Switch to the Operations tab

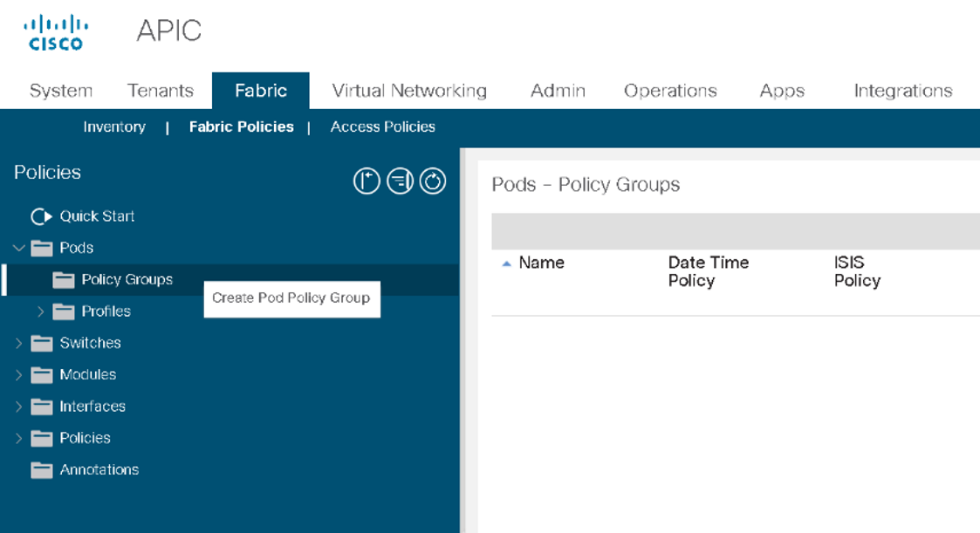(670, 91)
